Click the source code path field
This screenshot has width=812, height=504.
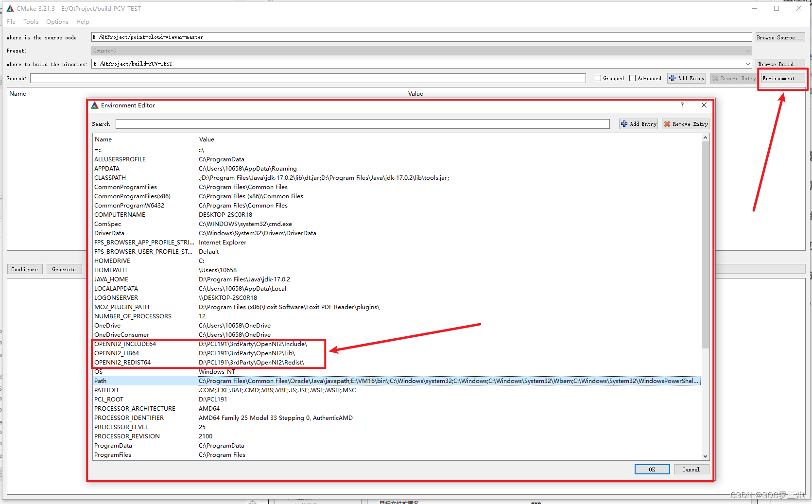pos(421,37)
